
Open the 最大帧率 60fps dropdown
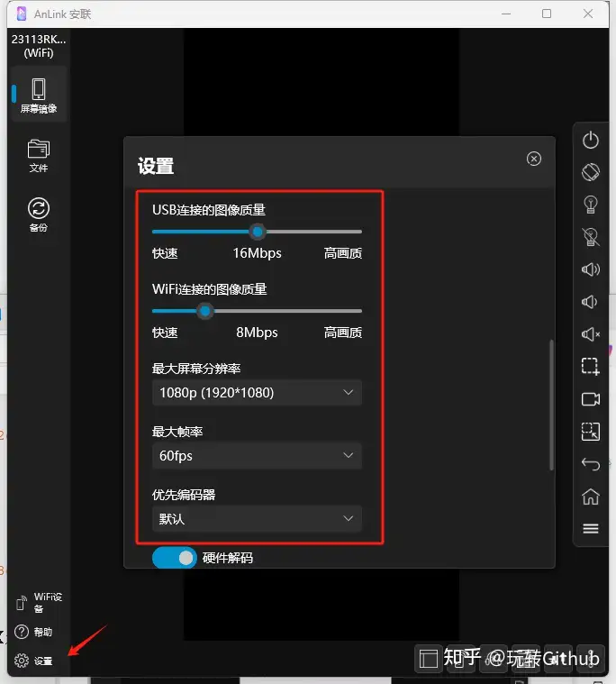(257, 456)
